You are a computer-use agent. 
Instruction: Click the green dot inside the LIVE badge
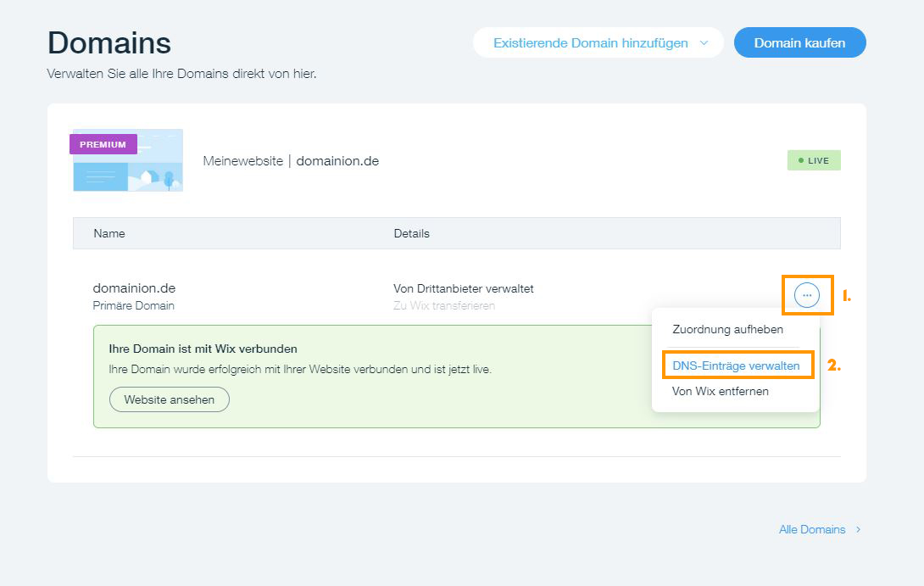coord(800,159)
